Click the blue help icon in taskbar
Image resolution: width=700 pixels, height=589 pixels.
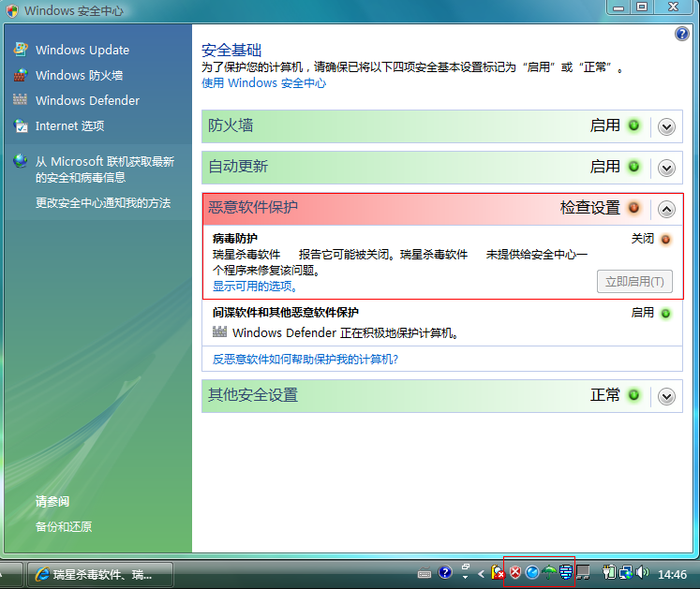(445, 572)
